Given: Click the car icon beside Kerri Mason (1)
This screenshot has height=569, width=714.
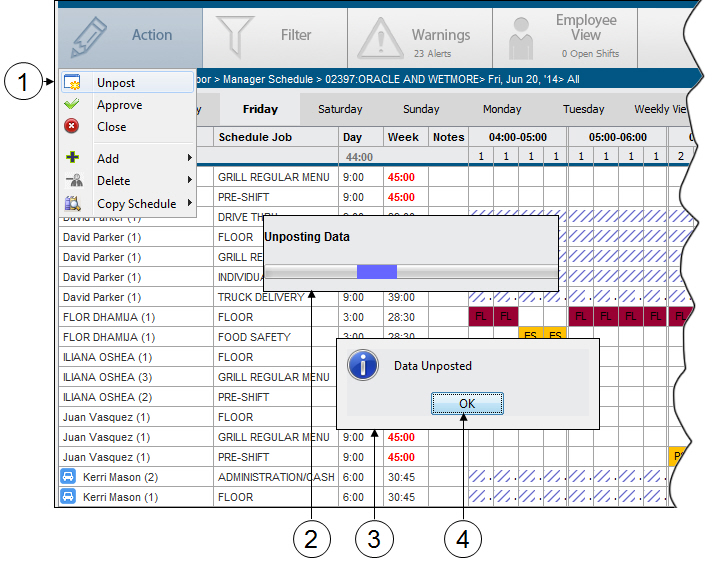Looking at the screenshot, I should coord(68,496).
